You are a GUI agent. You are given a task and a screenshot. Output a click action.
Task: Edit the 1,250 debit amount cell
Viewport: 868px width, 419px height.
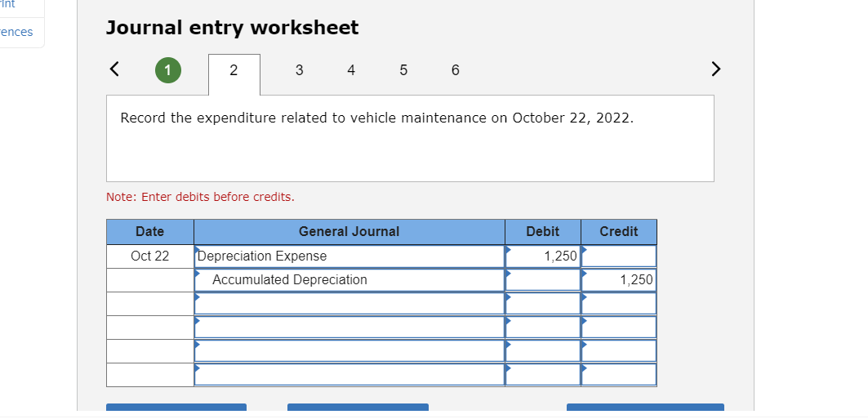click(x=542, y=256)
